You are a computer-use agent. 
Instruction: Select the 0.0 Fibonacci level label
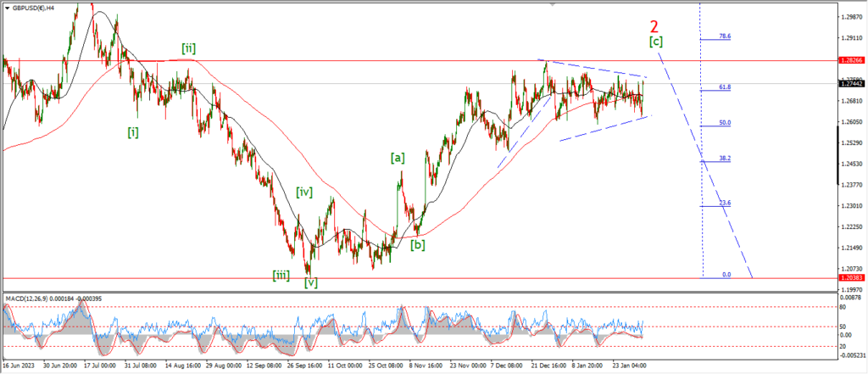click(726, 274)
